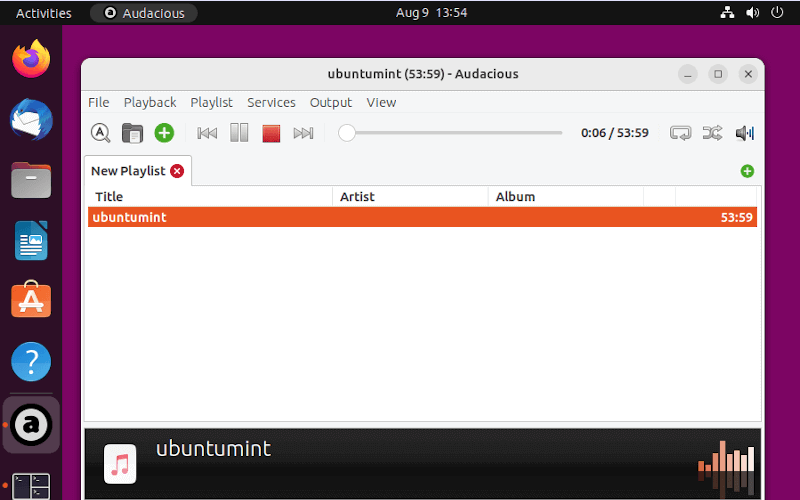This screenshot has width=800, height=500.
Task: Stop playback with the red square
Action: point(271,133)
